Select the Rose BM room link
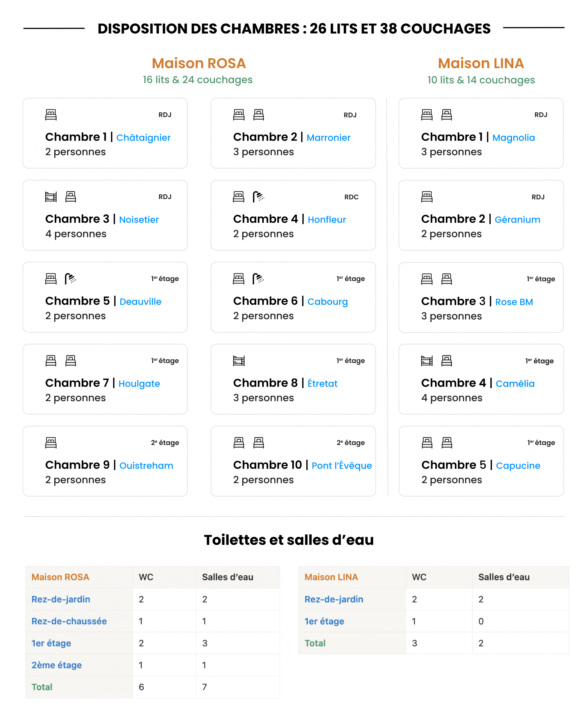Screen dimensions: 588x721 click(514, 302)
